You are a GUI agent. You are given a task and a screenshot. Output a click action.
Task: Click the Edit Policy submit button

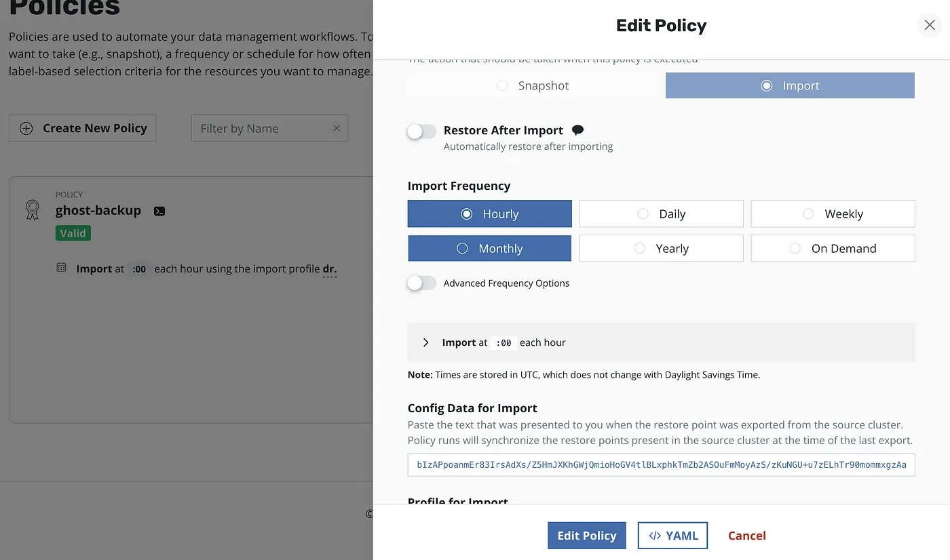pos(586,535)
